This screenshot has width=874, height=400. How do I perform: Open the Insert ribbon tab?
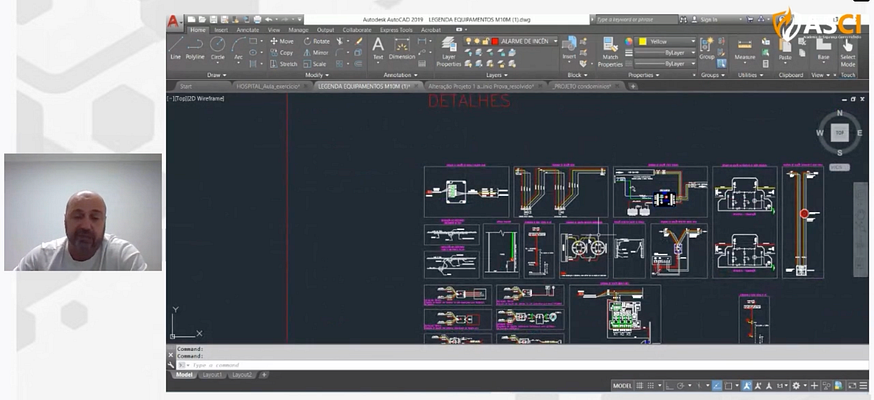point(221,30)
